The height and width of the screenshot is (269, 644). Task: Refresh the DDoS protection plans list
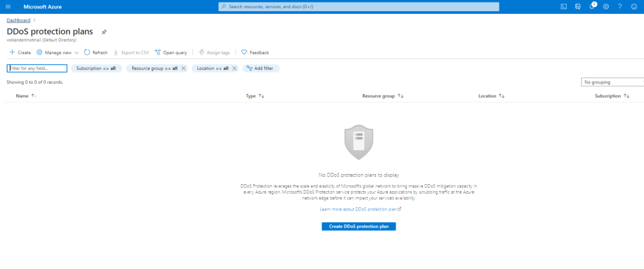tap(96, 52)
